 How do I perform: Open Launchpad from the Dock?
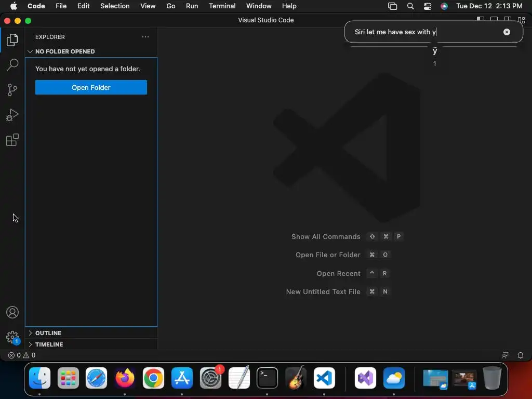(68, 378)
